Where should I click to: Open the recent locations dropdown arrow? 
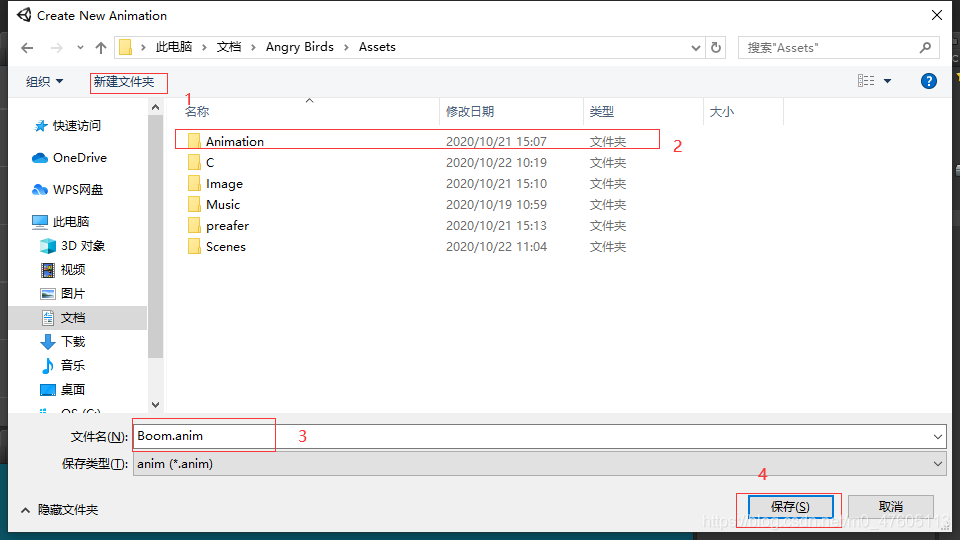point(80,48)
